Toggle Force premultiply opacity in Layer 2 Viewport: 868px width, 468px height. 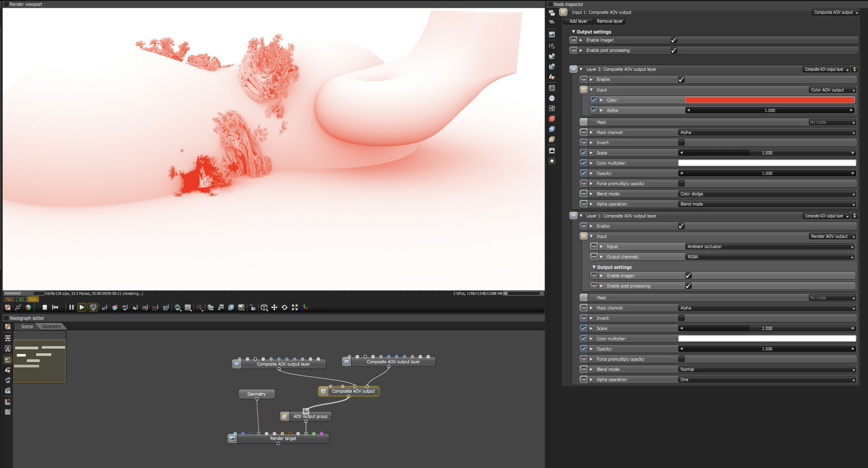(681, 183)
